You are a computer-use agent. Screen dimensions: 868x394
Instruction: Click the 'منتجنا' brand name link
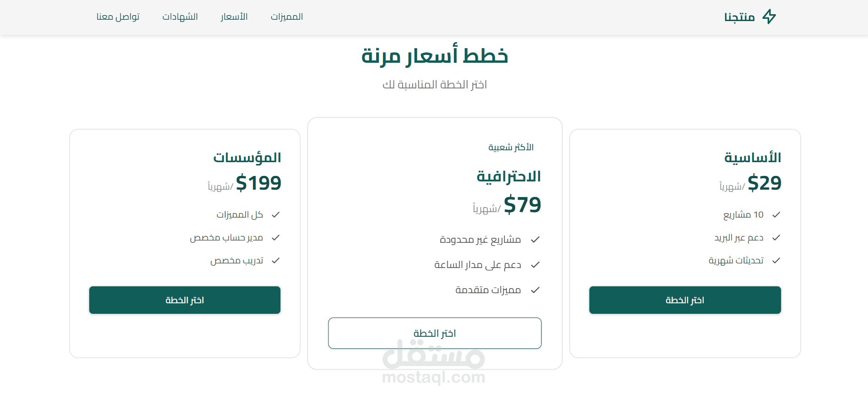click(x=739, y=17)
